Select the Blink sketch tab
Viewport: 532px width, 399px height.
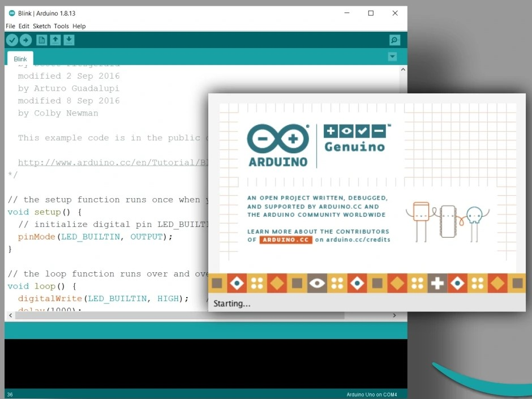coord(20,59)
